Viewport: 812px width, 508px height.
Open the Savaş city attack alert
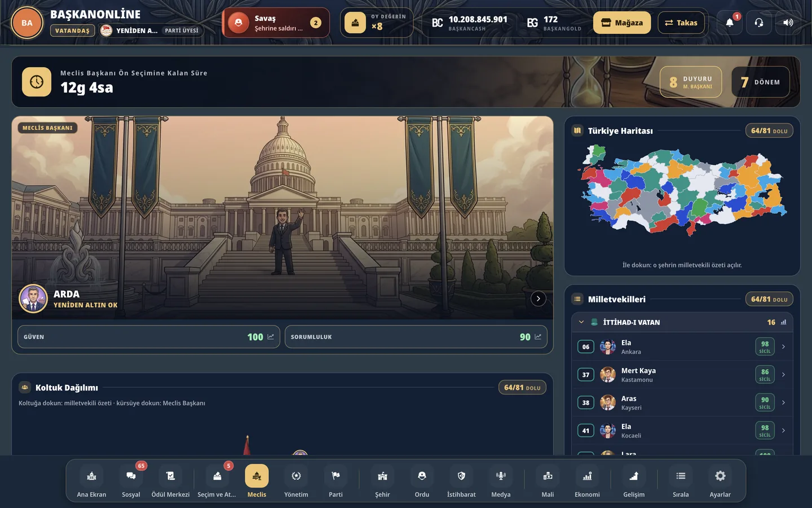pos(276,23)
